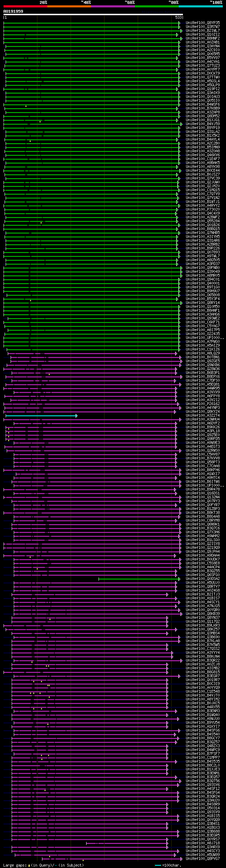
Task: Click the red 20% identity legend segment
Action: coord(25,6)
